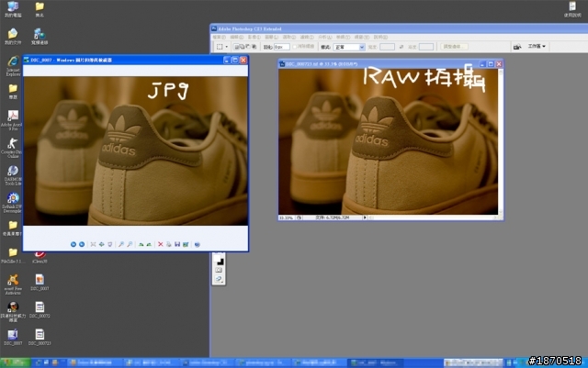The height and width of the screenshot is (368, 588).
Task: Click Best Fit icon in Picture Viewer
Action: pyautogui.click(x=93, y=244)
